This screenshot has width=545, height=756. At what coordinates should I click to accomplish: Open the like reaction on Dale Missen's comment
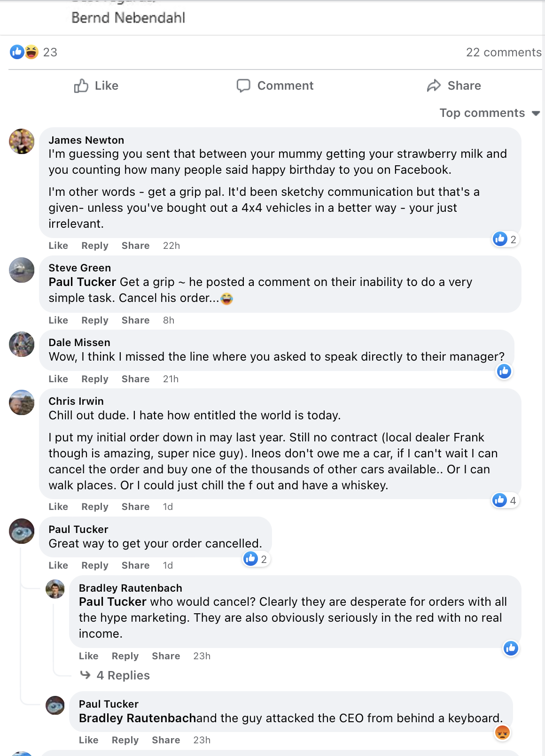[504, 371]
